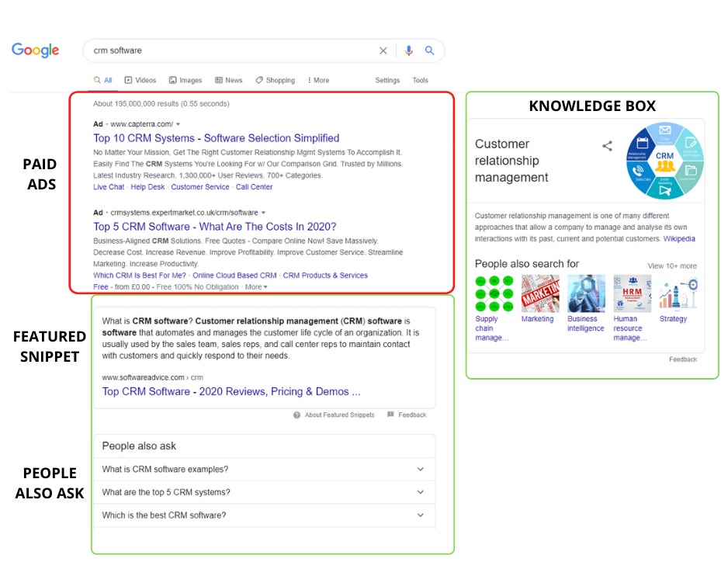Viewport: 728px width, 576px height.
Task: Open the CRM wheel diagram image
Action: click(x=665, y=161)
